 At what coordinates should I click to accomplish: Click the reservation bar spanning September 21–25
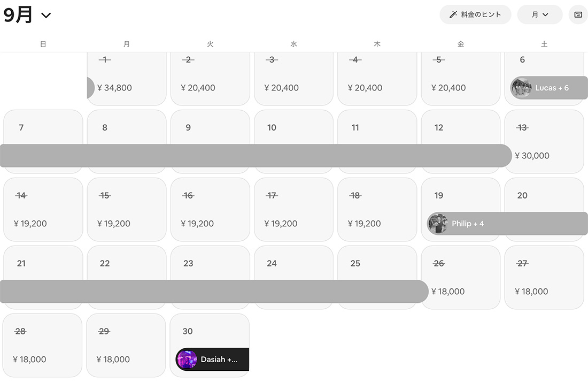pyautogui.click(x=214, y=292)
